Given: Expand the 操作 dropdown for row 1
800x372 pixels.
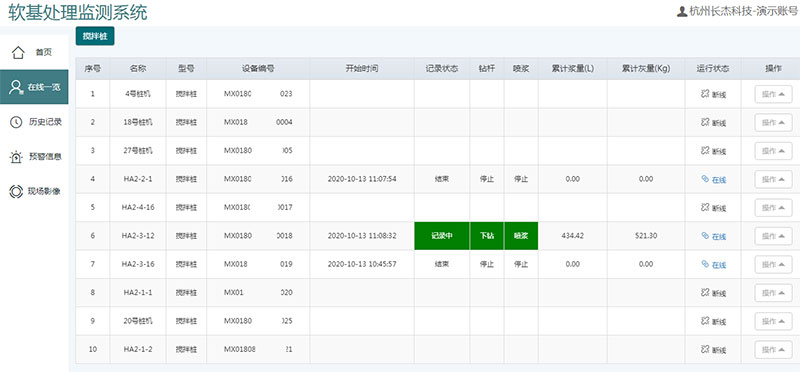Looking at the screenshot, I should (x=773, y=94).
